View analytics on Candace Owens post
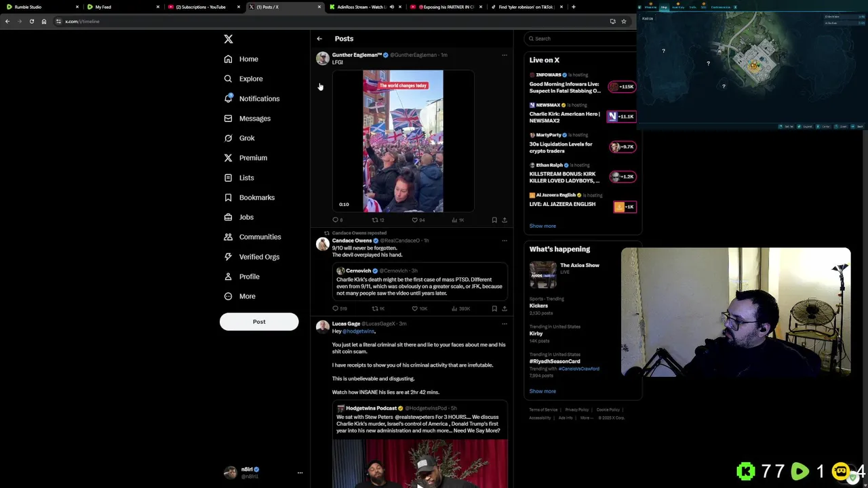 point(460,308)
